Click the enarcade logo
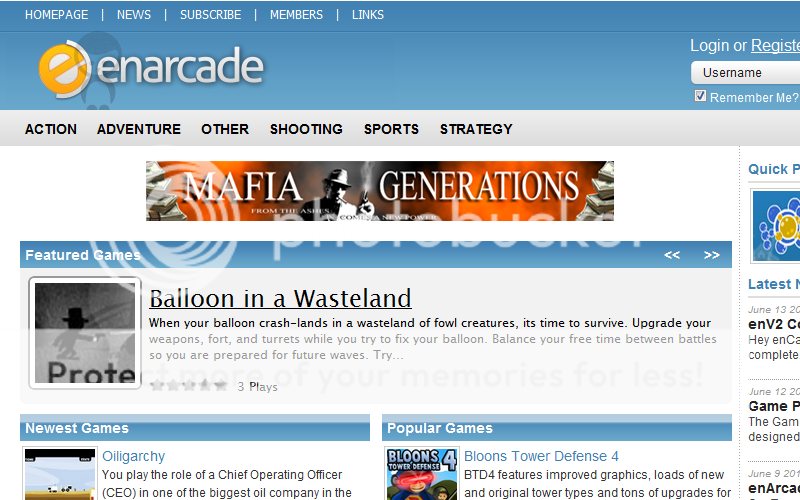The image size is (800, 500). pos(151,68)
